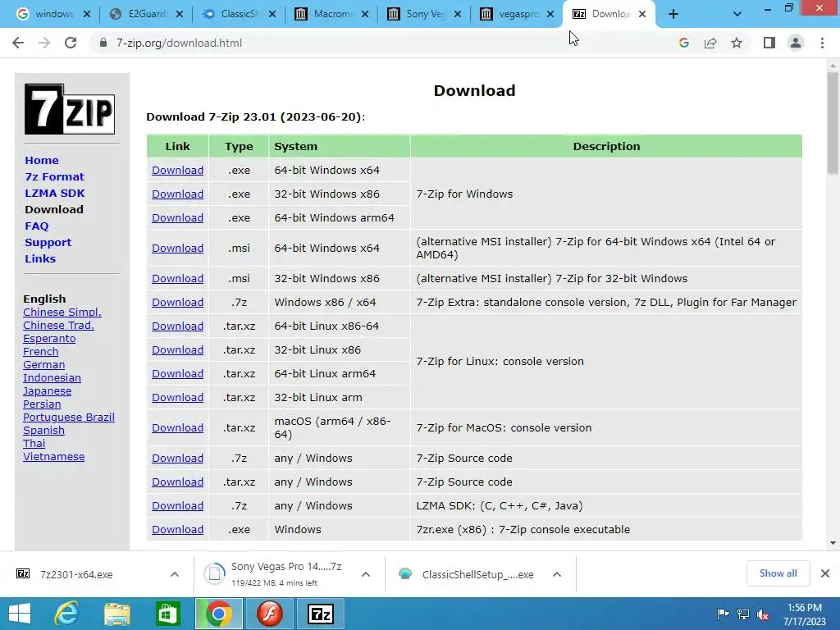View site info via the padlock icon
The width and height of the screenshot is (840, 630).
[103, 43]
